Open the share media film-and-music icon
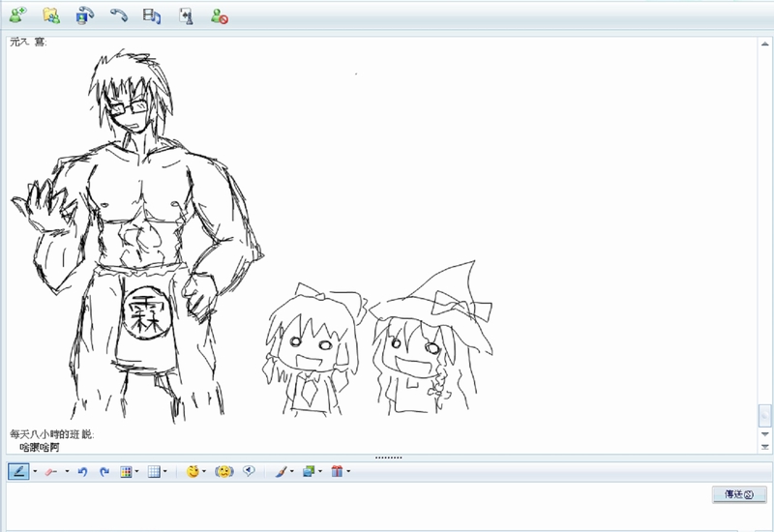This screenshot has width=774, height=532. tap(152, 15)
